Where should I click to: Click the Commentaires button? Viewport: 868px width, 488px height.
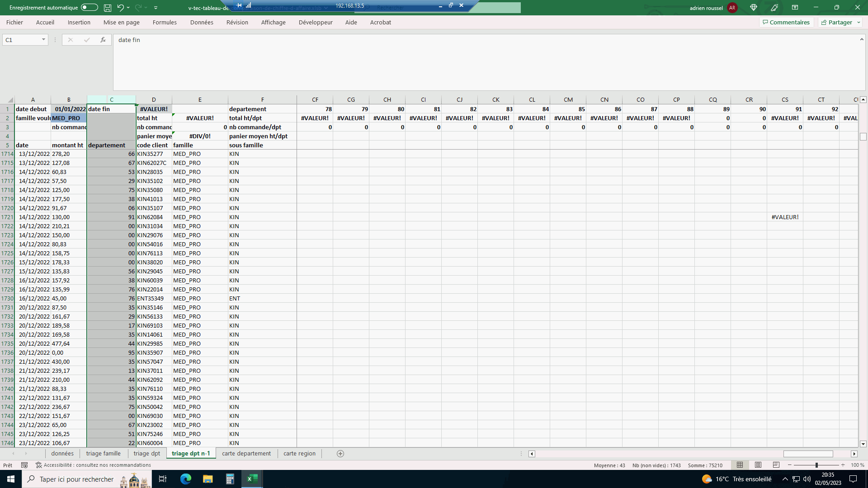(786, 22)
